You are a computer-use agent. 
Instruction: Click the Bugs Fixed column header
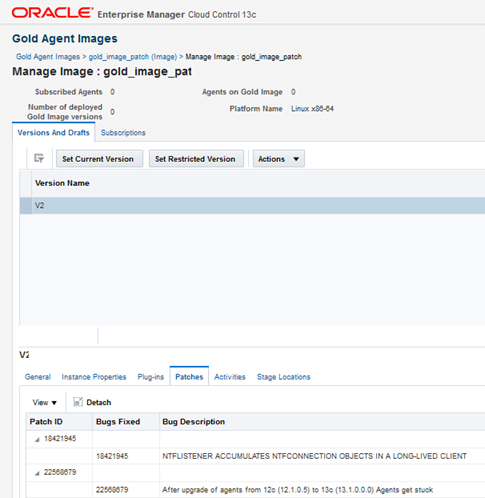tap(118, 422)
